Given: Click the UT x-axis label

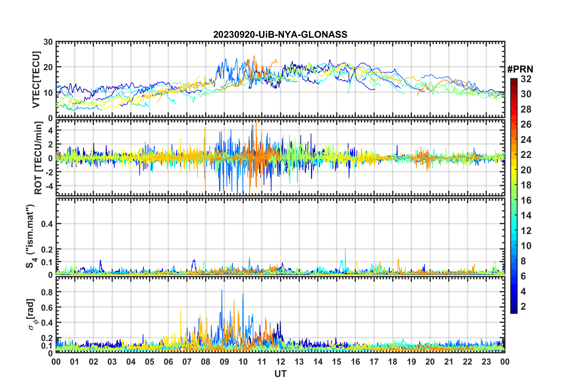Looking at the screenshot, I should pos(280,374).
